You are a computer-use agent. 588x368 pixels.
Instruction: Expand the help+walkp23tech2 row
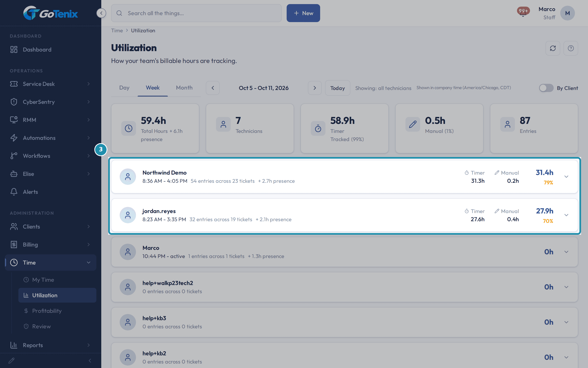tap(566, 287)
